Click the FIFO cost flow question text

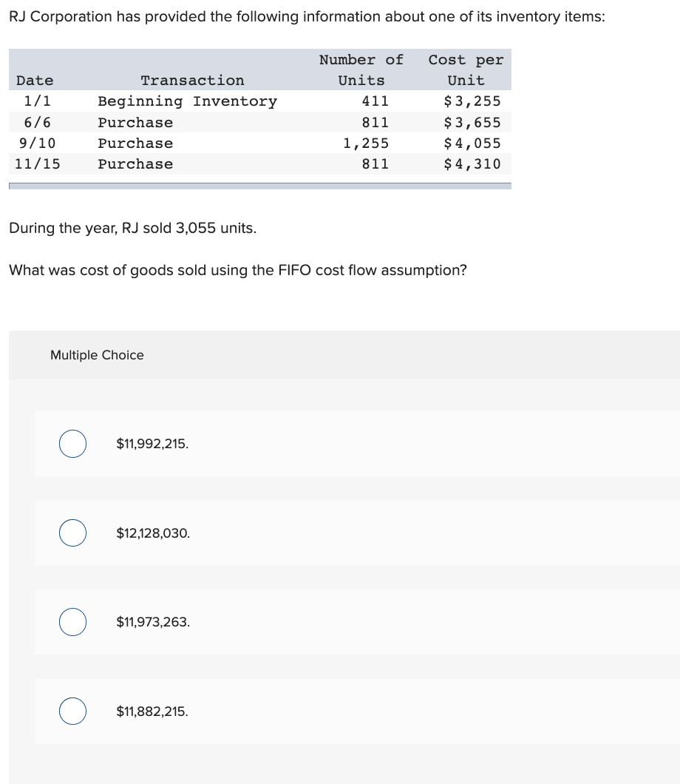click(237, 270)
